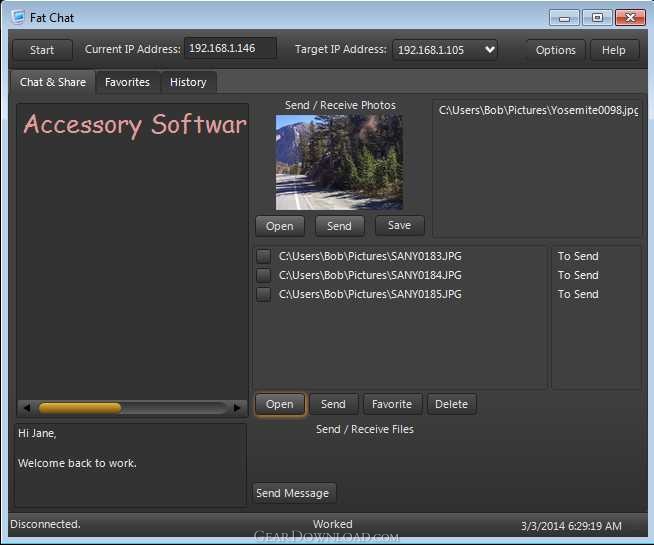Viewport: 654px width, 545px height.
Task: Click the Current IP Address field
Action: tap(230, 48)
